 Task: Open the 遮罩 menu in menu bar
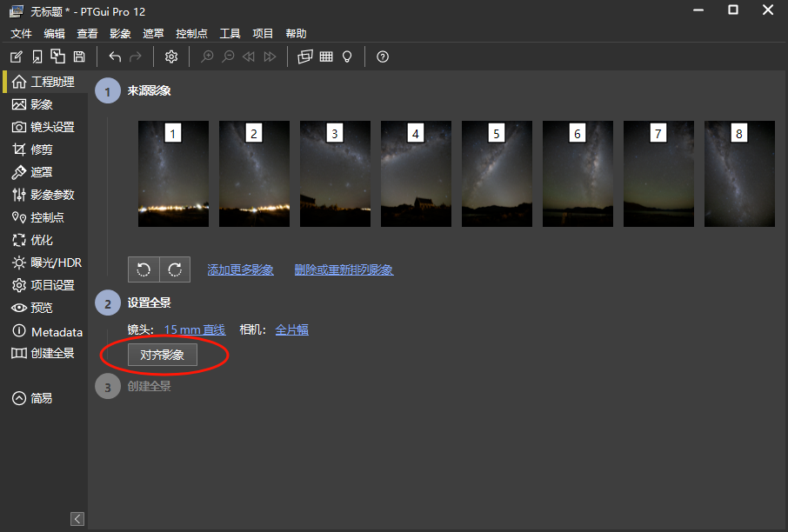coord(153,34)
